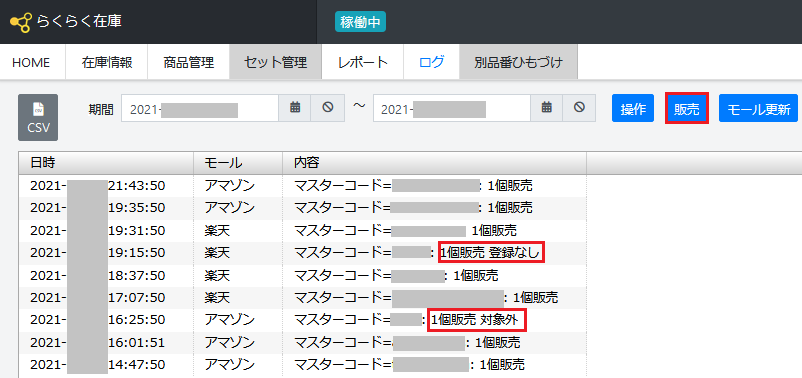Image resolution: width=802 pixels, height=378 pixels.
Task: Clear the end date field
Action: [x=579, y=108]
